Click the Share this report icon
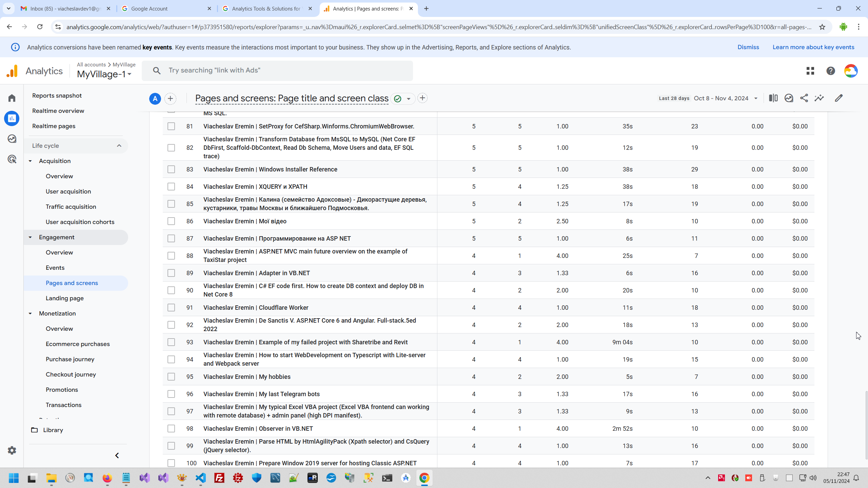 coord(804,98)
